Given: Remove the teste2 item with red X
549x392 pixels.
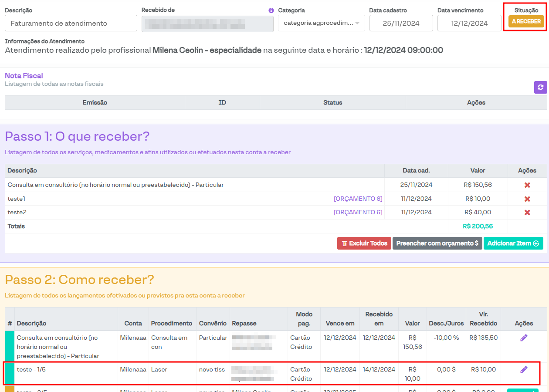Looking at the screenshot, I should tap(527, 213).
